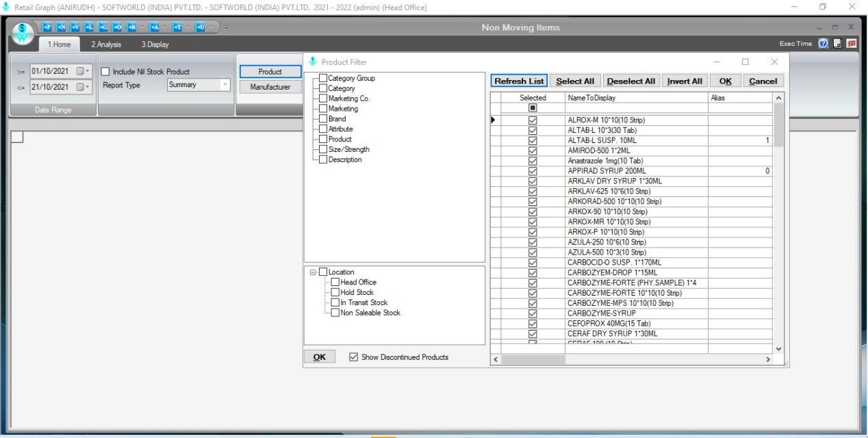Viewport: 868px width, 438px height.
Task: Click the N quick access toolbar icon
Action: click(61, 27)
